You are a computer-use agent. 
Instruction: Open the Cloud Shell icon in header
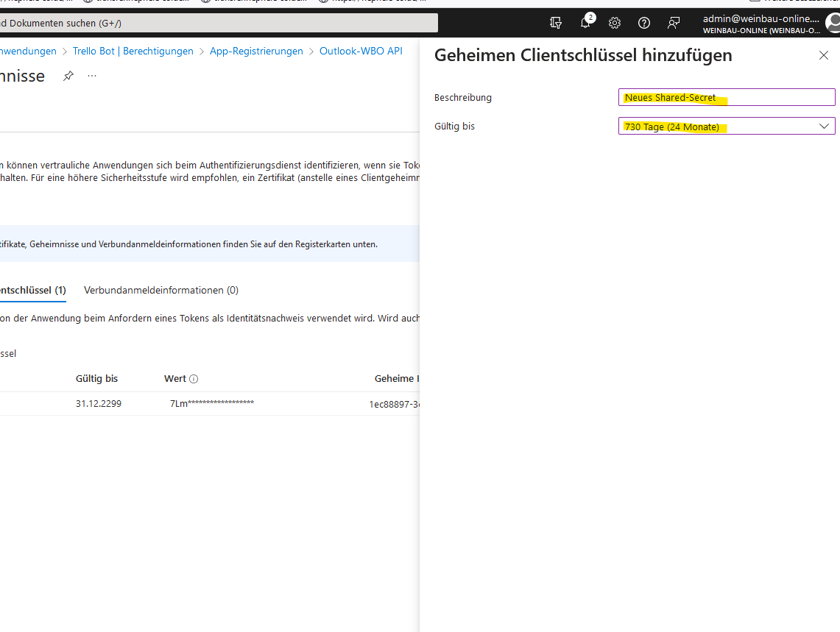(x=556, y=23)
